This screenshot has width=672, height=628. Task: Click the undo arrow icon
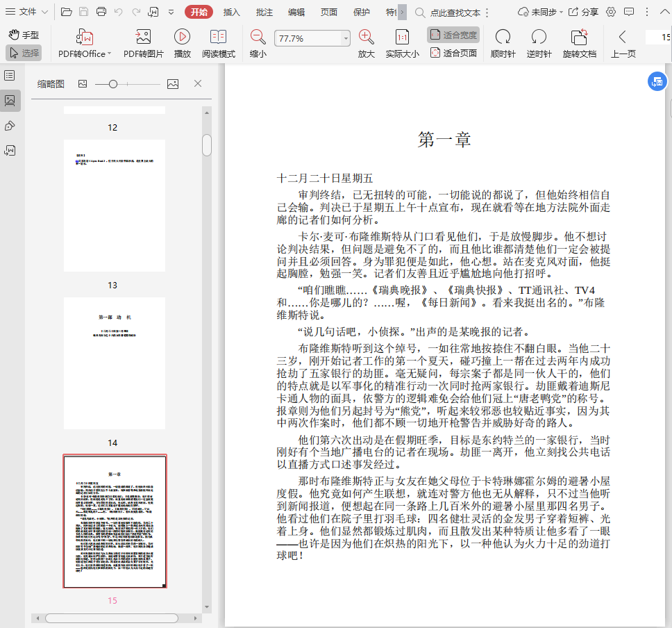pos(119,12)
